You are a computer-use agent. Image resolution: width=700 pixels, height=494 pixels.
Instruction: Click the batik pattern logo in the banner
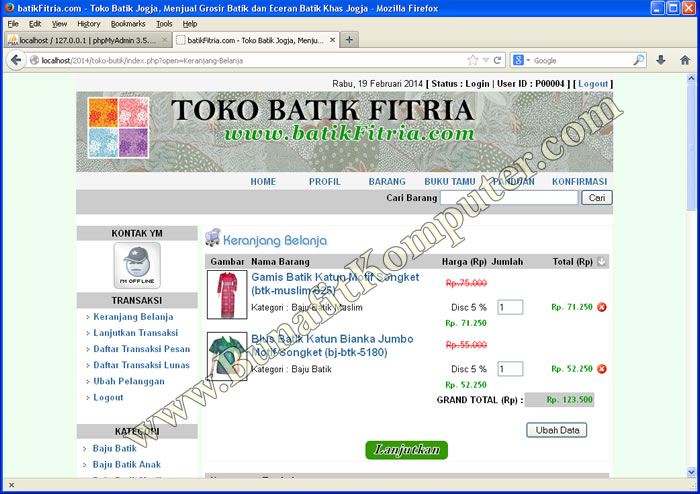(118, 128)
